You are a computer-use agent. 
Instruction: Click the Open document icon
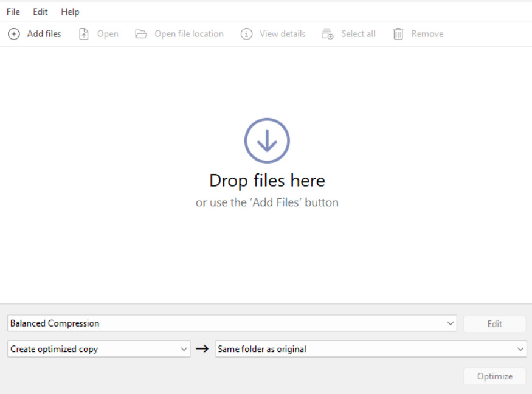click(84, 34)
